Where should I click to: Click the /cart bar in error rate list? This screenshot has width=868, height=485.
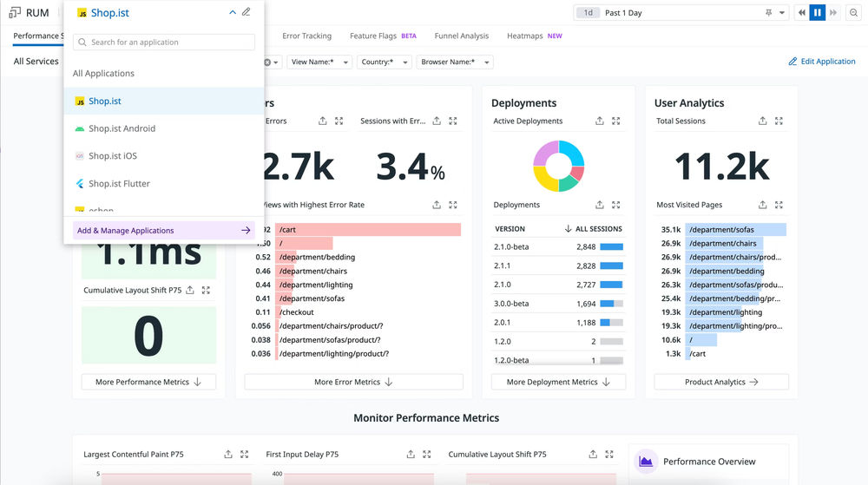click(x=368, y=230)
